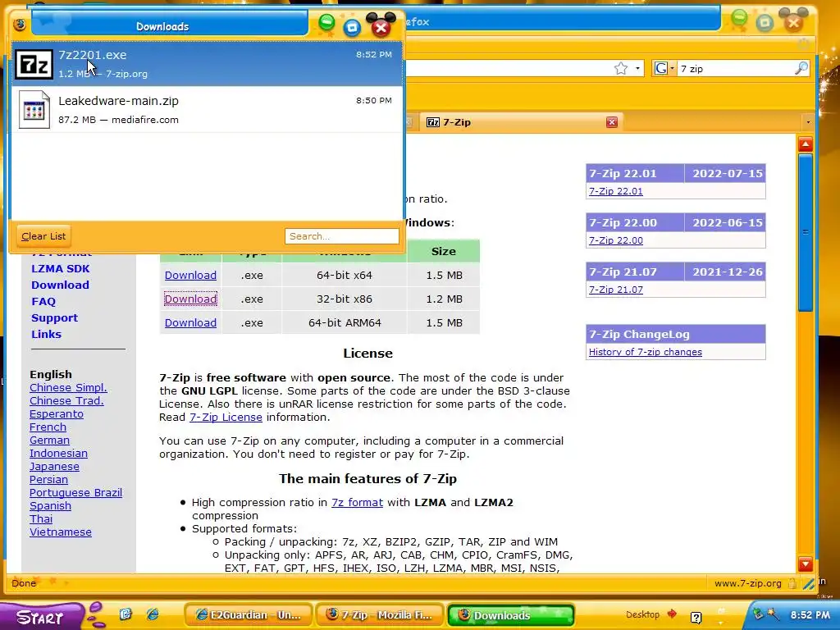
Task: Open the 7-Zip 22.01 news link
Action: tap(615, 191)
